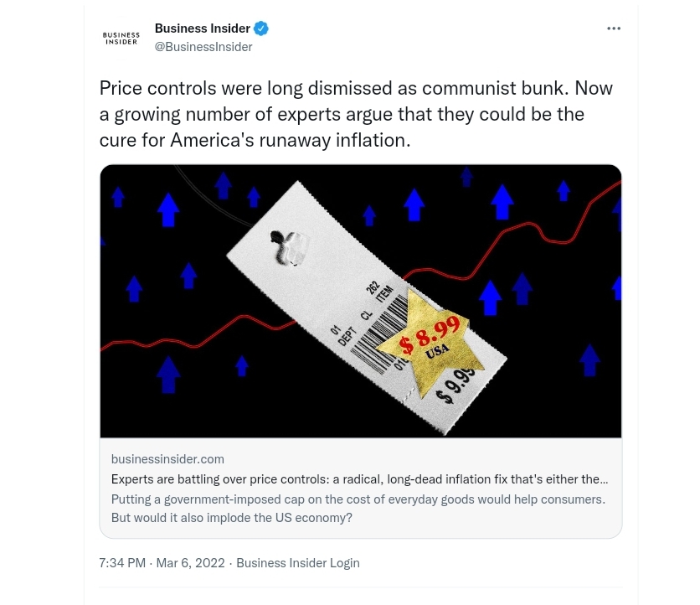The width and height of the screenshot is (700, 605).
Task: Click the Business Insider profile avatar logo
Action: click(121, 38)
